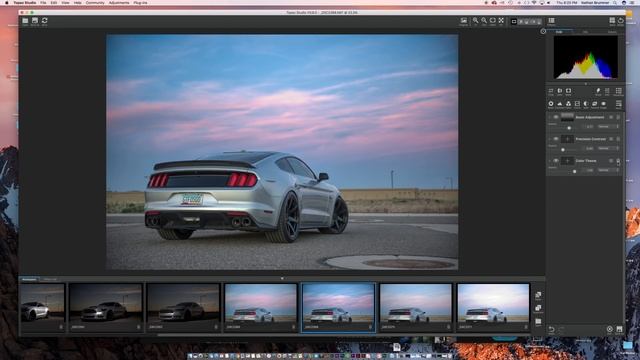Viewport: 640px width, 360px height.
Task: Open the Plug-ins menu
Action: click(140, 2)
